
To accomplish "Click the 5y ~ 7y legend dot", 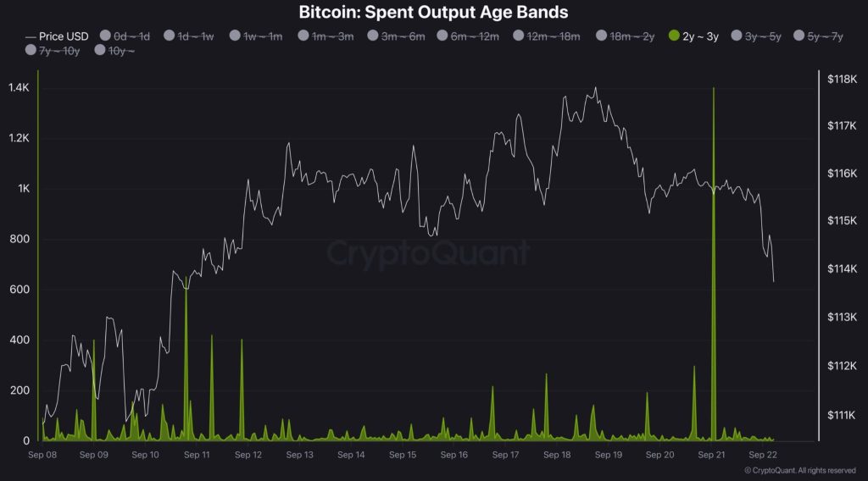I will coord(798,36).
